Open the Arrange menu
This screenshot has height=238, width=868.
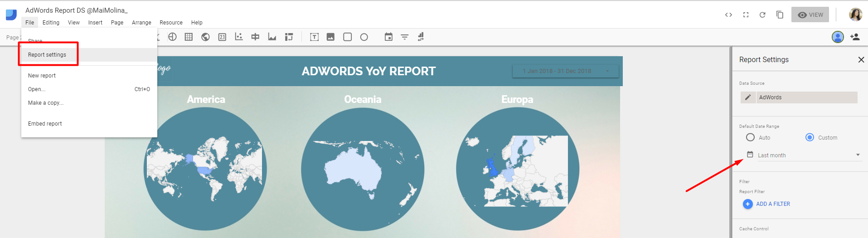pyautogui.click(x=141, y=23)
